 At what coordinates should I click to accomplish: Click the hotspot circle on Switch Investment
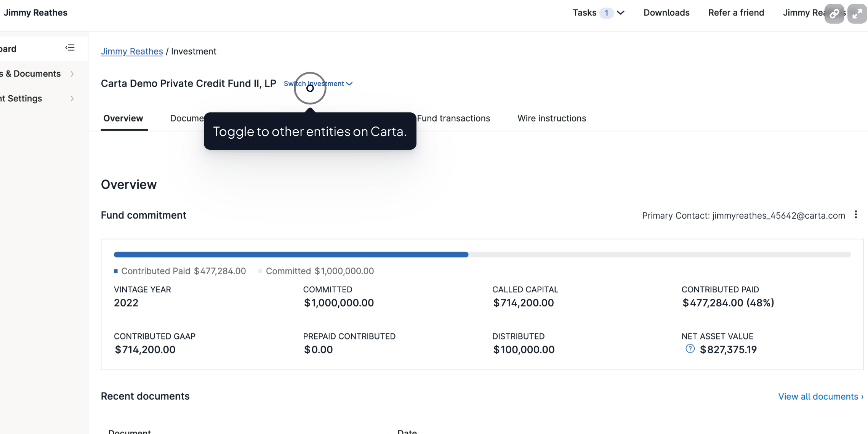click(x=310, y=88)
